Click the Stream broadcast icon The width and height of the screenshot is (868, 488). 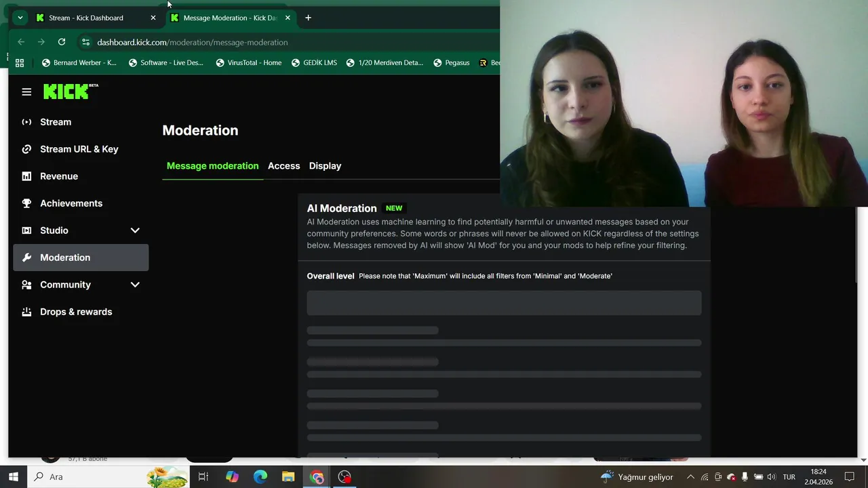pos(26,122)
